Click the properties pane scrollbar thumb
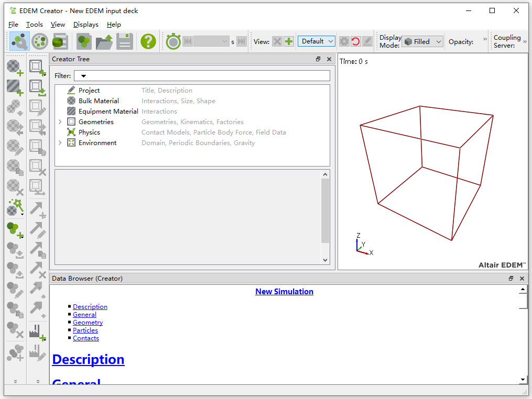The height and width of the screenshot is (399, 532). [x=325, y=210]
